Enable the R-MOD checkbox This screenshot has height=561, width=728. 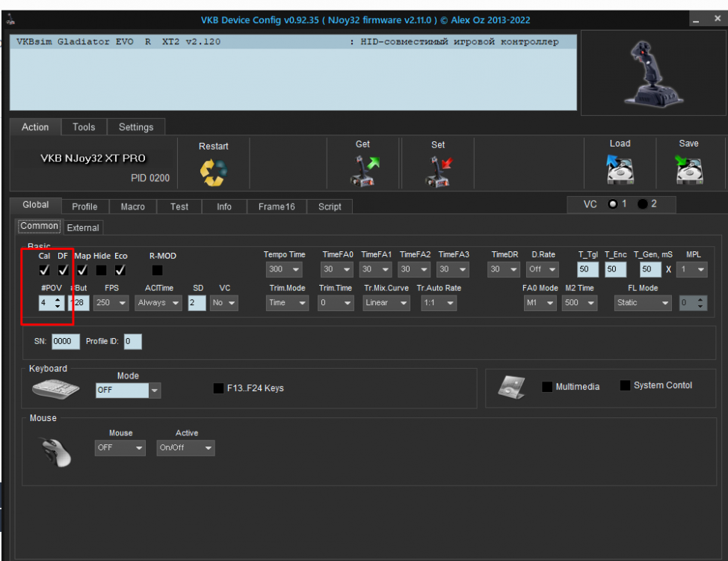(x=157, y=270)
